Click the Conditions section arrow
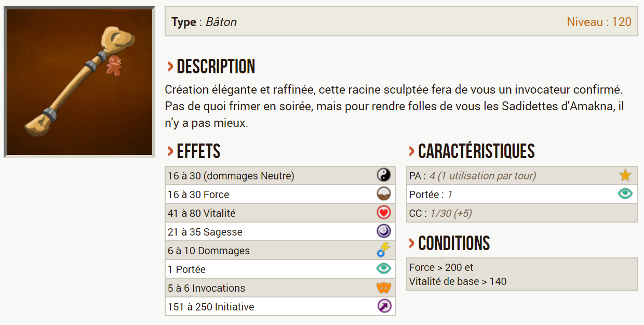The image size is (644, 325). 411,243
